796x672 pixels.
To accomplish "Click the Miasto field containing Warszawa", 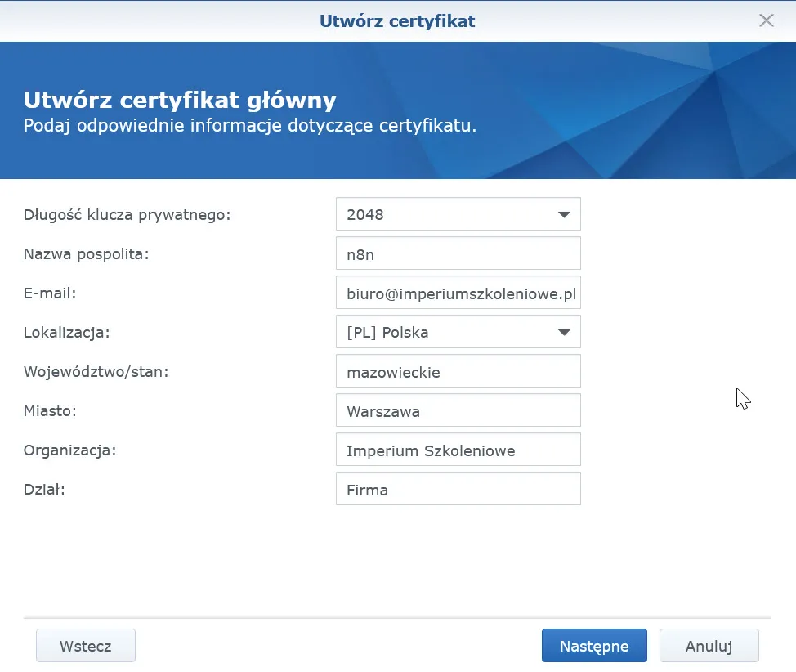I will pos(458,410).
